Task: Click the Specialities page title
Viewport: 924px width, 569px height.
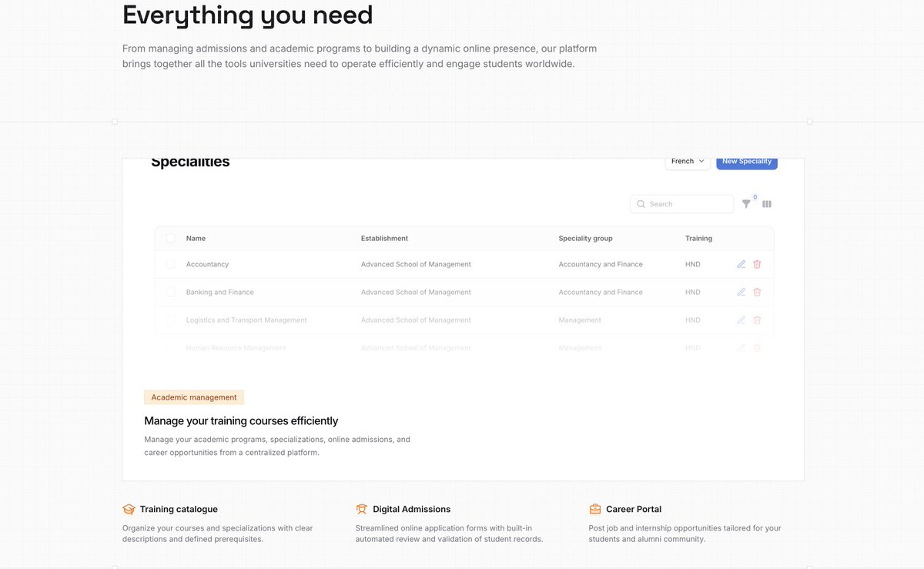Action: (x=190, y=162)
